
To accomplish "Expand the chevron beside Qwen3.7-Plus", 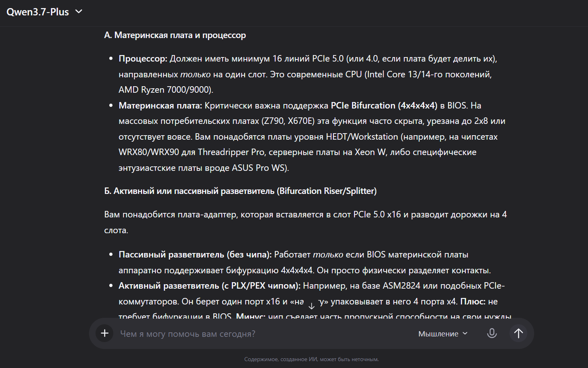I will click(x=79, y=11).
